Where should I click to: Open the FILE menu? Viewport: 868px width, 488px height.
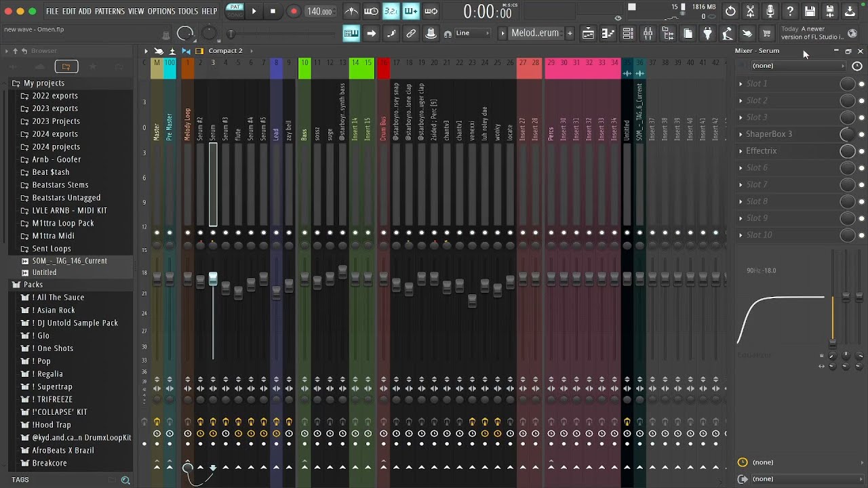tap(52, 11)
